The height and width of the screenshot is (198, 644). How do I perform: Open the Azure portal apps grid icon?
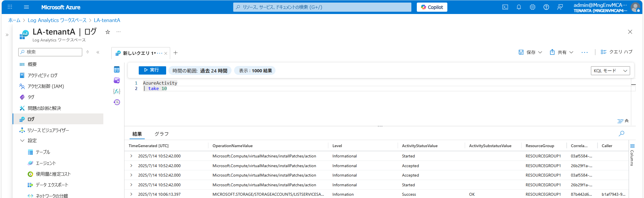[x=10, y=7]
